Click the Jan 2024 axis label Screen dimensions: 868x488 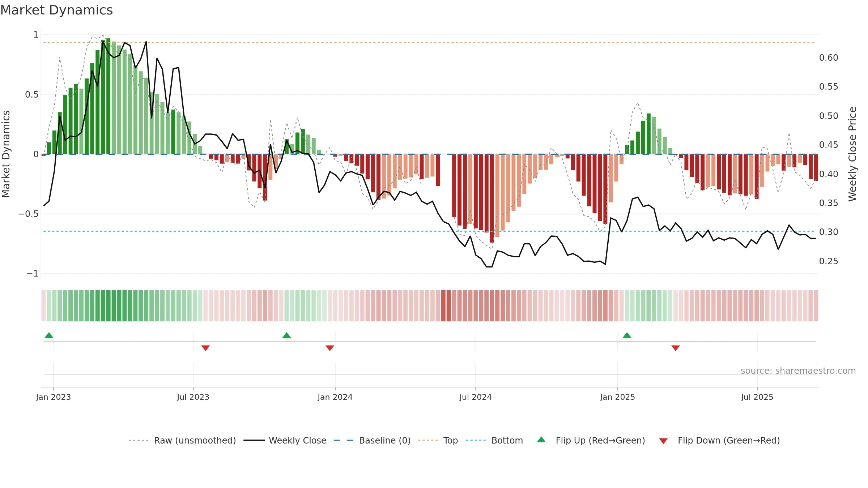click(335, 397)
